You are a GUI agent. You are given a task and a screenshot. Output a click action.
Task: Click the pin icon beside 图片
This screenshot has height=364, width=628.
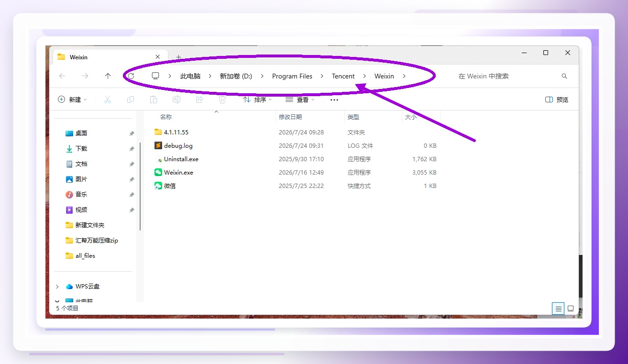[132, 179]
